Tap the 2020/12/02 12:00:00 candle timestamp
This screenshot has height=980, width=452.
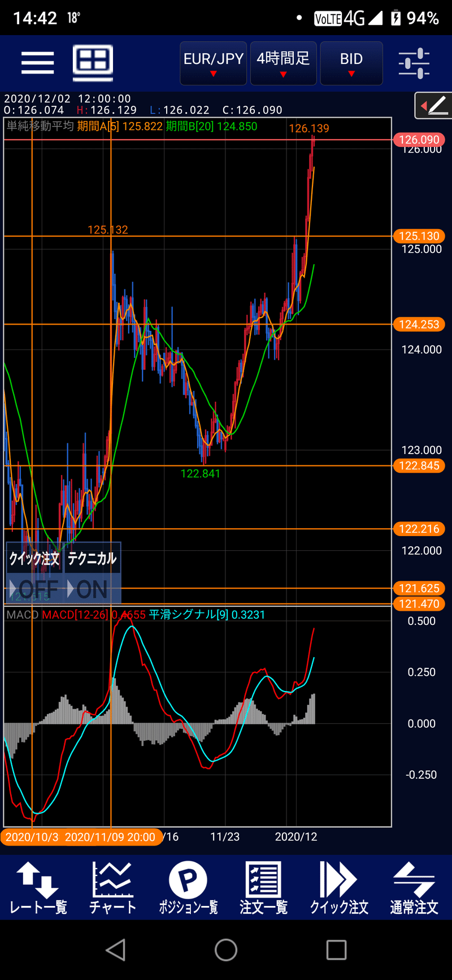pos(67,99)
